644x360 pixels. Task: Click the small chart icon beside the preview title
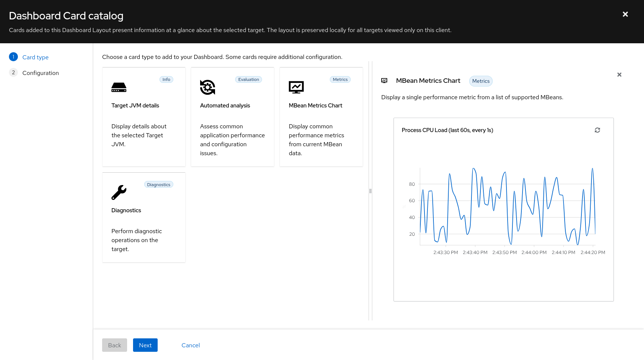click(x=384, y=81)
